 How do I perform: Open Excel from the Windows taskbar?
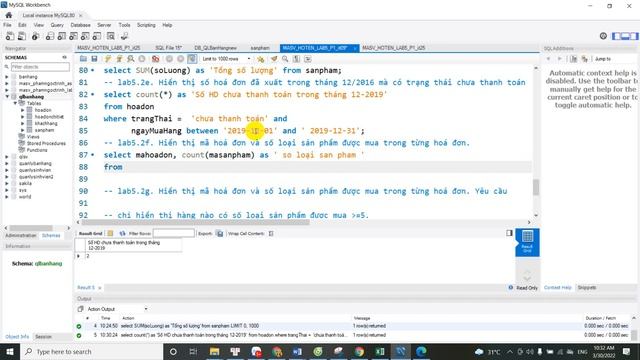[x=380, y=351]
